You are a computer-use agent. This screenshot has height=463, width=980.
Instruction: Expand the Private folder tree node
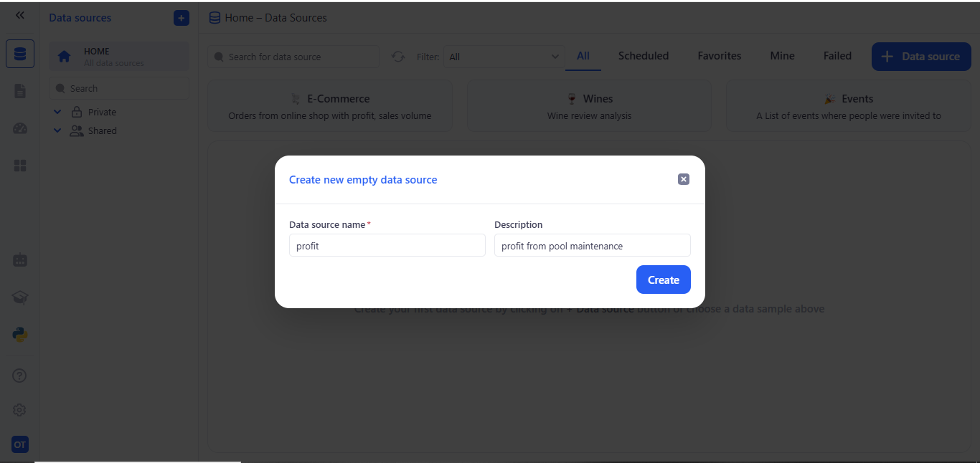[58, 112]
